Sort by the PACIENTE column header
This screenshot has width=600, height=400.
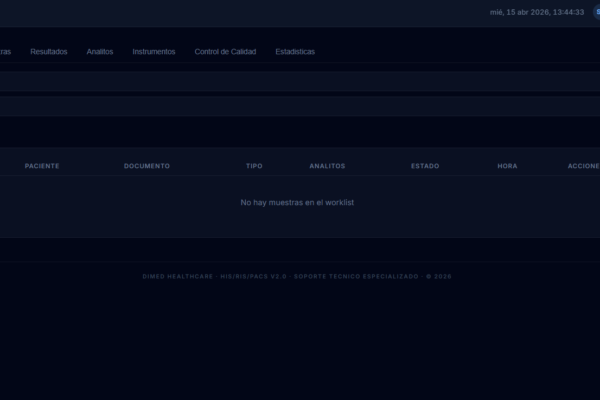tap(42, 166)
